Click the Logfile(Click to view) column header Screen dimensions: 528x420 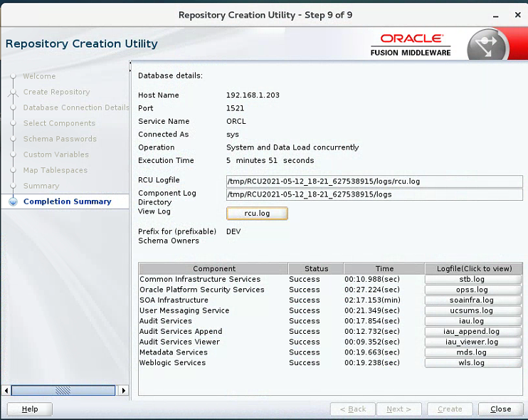click(474, 268)
